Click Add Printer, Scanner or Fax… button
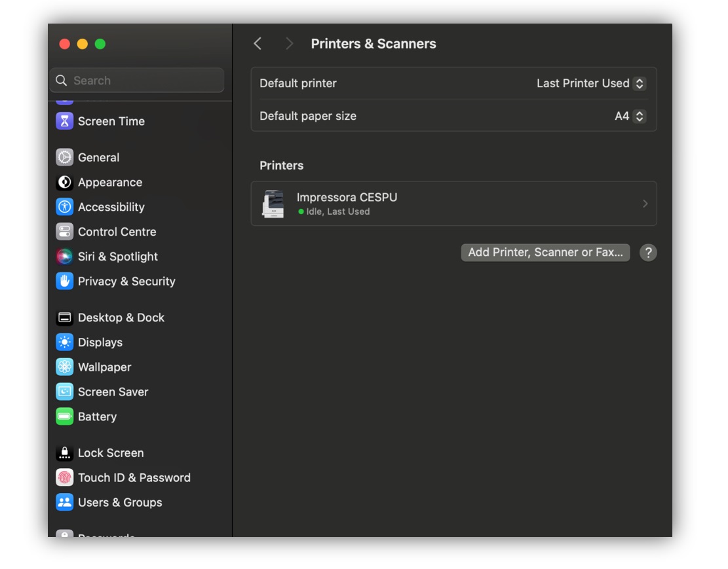 [x=546, y=253]
